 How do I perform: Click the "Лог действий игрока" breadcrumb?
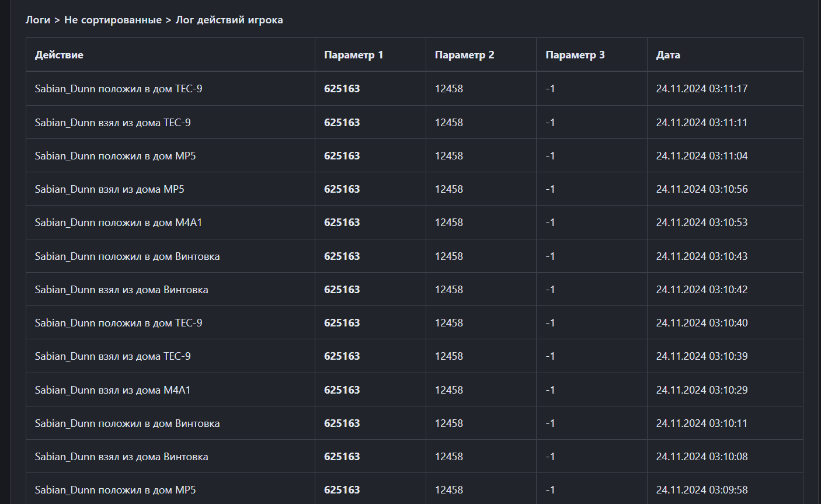229,20
